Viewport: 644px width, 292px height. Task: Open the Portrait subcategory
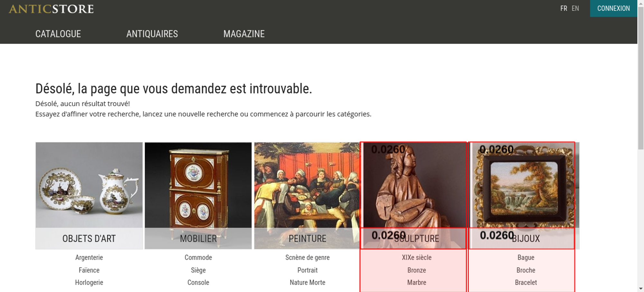click(308, 270)
